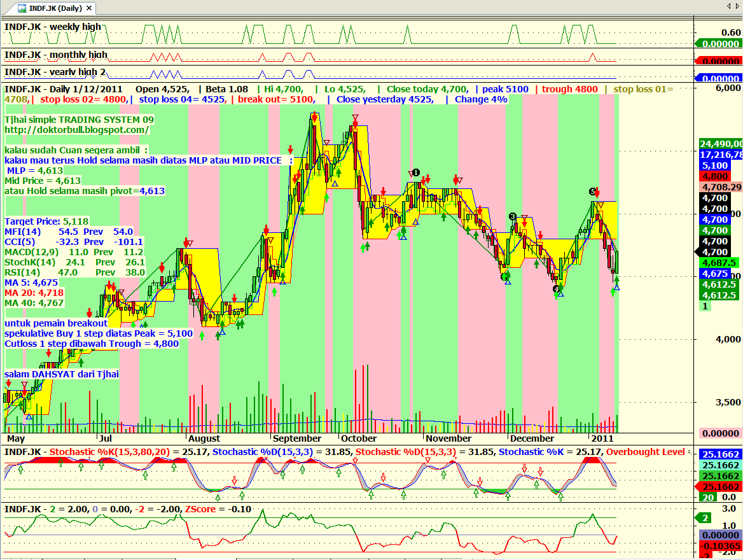Image resolution: width=743 pixels, height=560 pixels.
Task: Click the 24,490,00 volume label on the price axis
Action: [x=721, y=144]
